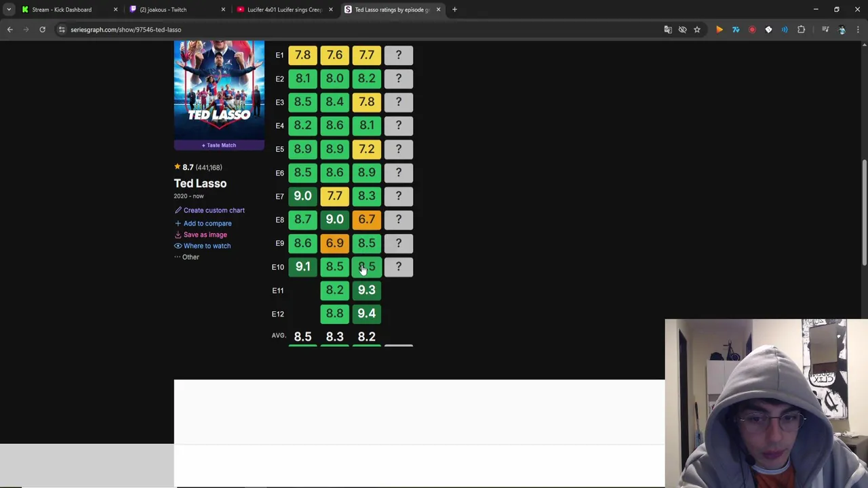Click the Ted Lasso title text
The width and height of the screenshot is (868, 488).
point(200,183)
